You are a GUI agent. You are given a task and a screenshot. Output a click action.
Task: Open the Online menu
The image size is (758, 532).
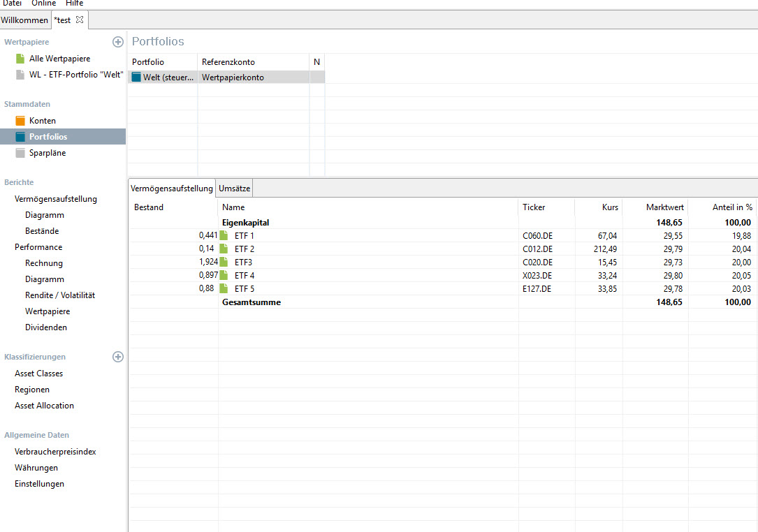[43, 3]
